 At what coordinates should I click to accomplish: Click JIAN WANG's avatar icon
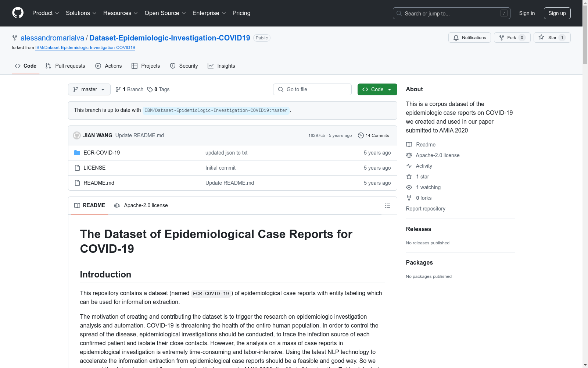tap(77, 135)
